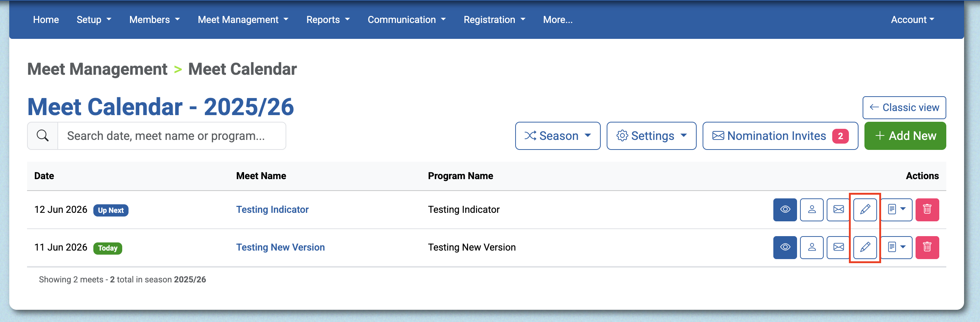Open the Communication menu
Image resolution: width=980 pixels, height=322 pixels.
click(407, 20)
